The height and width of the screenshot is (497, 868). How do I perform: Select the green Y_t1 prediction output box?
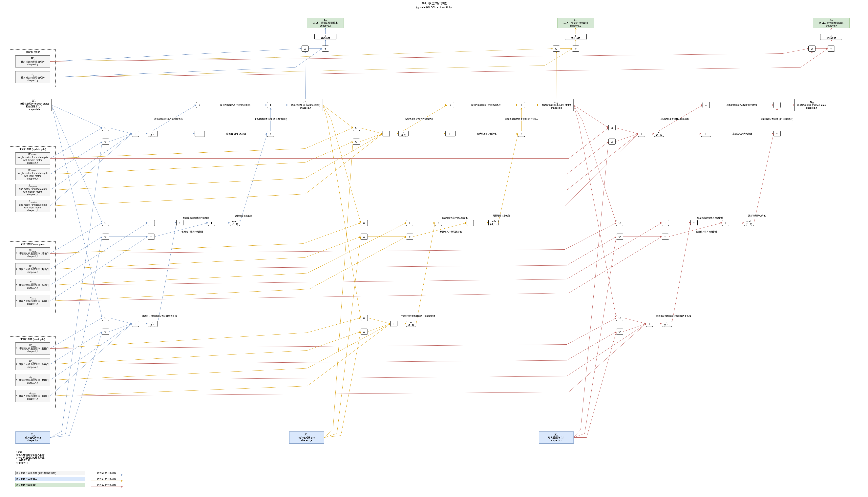(x=325, y=23)
